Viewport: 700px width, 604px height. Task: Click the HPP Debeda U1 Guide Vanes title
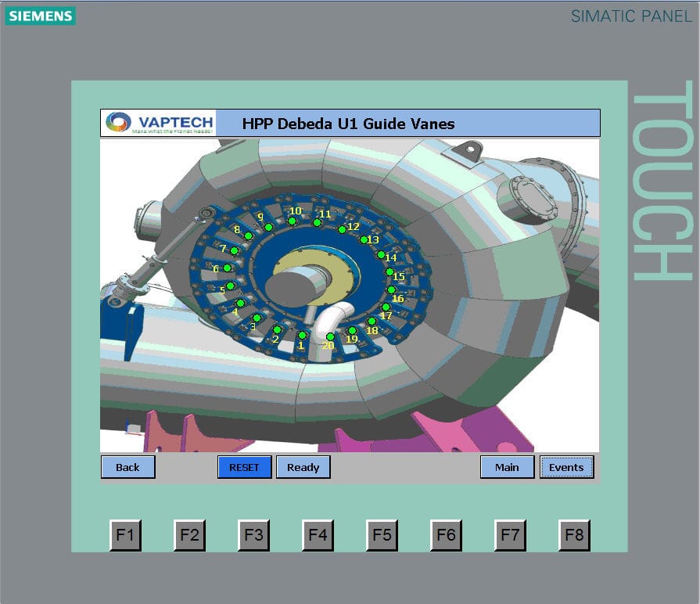click(x=350, y=123)
